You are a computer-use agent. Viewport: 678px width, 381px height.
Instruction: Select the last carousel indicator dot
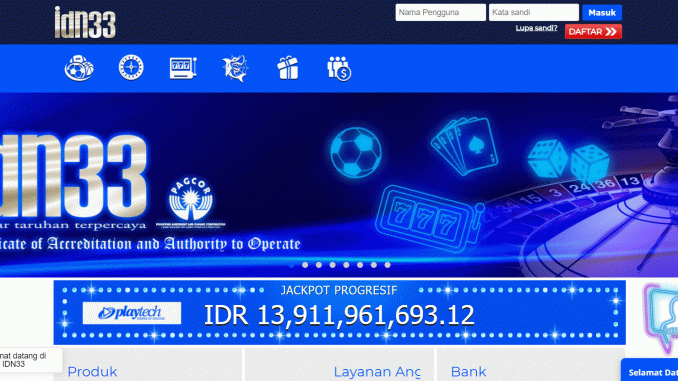point(387,265)
